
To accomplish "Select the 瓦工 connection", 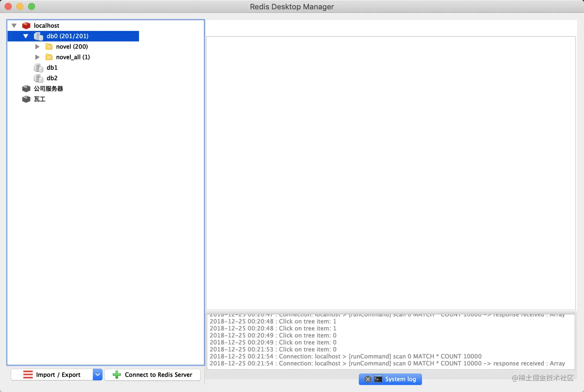I will (39, 99).
